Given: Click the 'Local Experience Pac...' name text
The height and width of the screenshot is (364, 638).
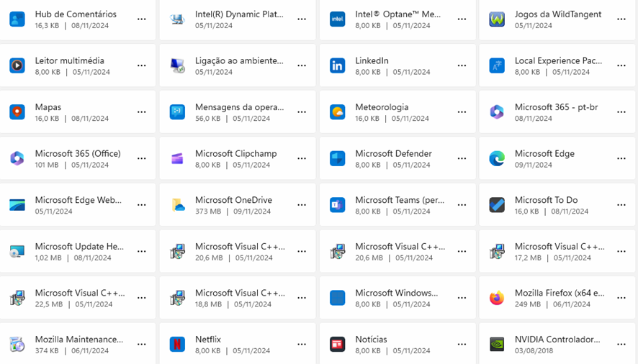Looking at the screenshot, I should [558, 60].
